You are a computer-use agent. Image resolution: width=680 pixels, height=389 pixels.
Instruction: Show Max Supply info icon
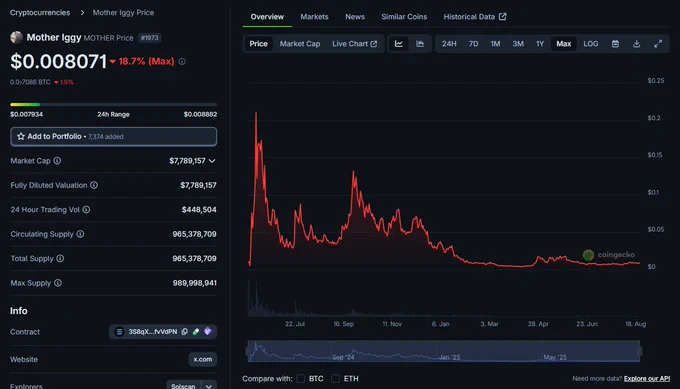pos(58,283)
